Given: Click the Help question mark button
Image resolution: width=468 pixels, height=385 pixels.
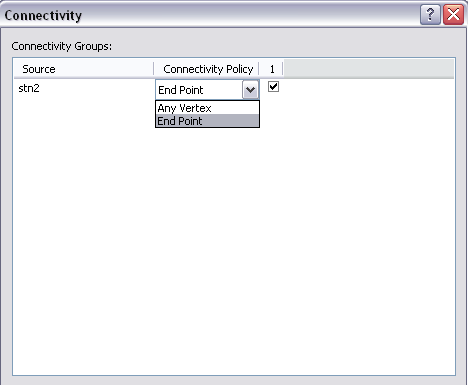Looking at the screenshot, I should click(430, 15).
